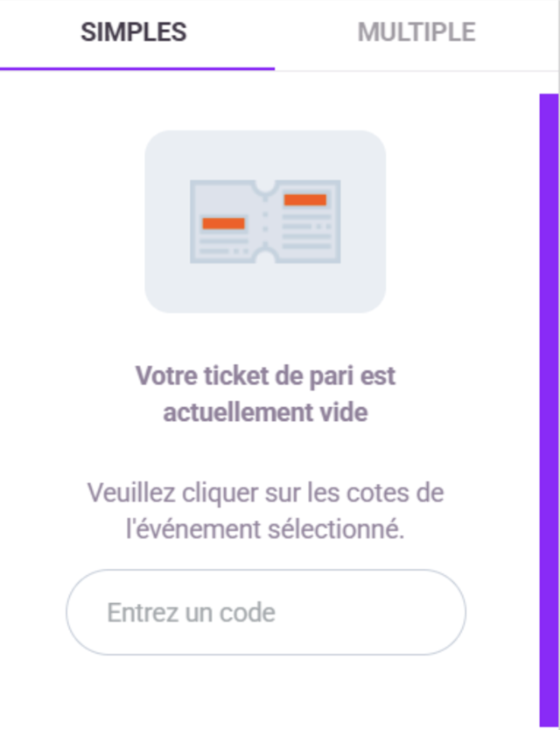Click the "l'événement sélectionné." text line
Image resolution: width=560 pixels, height=730 pixels.
[x=265, y=529]
